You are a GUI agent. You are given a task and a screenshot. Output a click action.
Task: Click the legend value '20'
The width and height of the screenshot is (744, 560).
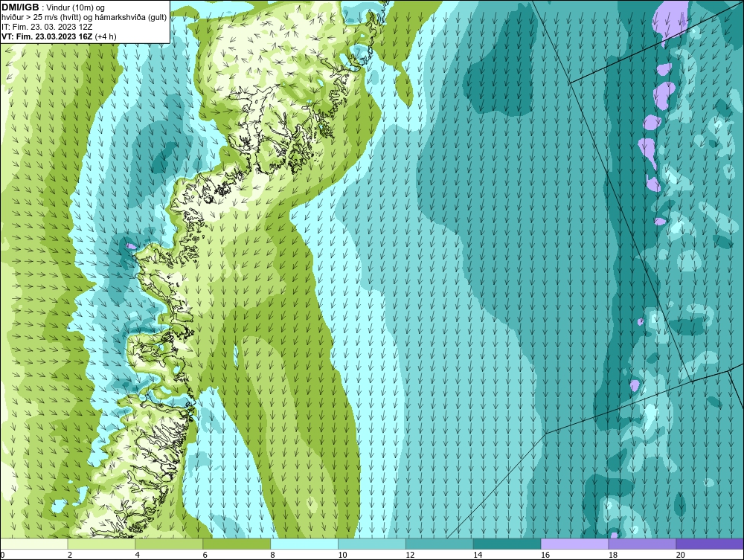(x=681, y=555)
